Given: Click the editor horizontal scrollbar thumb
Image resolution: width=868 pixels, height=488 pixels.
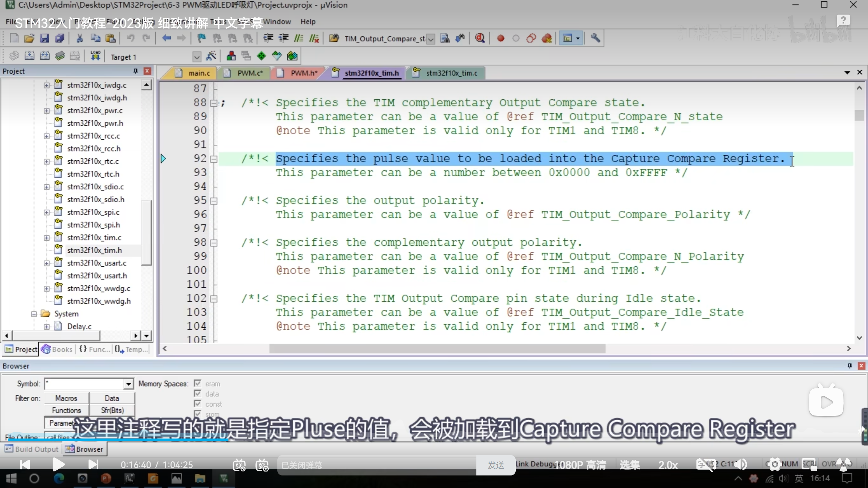Looking at the screenshot, I should pos(437,348).
